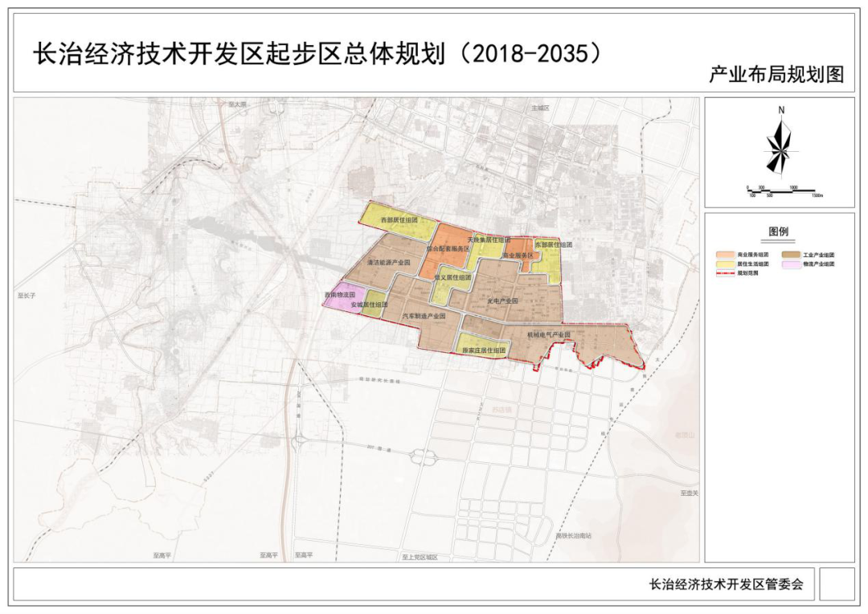Click the 汽车制造产业园 zone label
The image size is (868, 614).
pyautogui.click(x=424, y=316)
